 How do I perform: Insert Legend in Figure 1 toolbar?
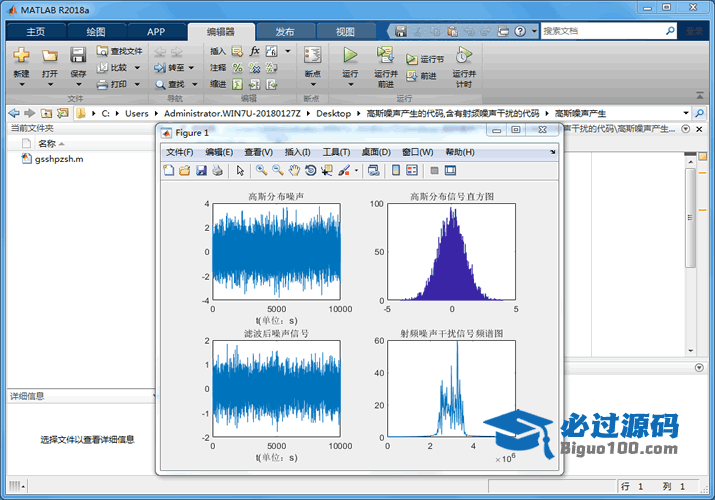(412, 170)
